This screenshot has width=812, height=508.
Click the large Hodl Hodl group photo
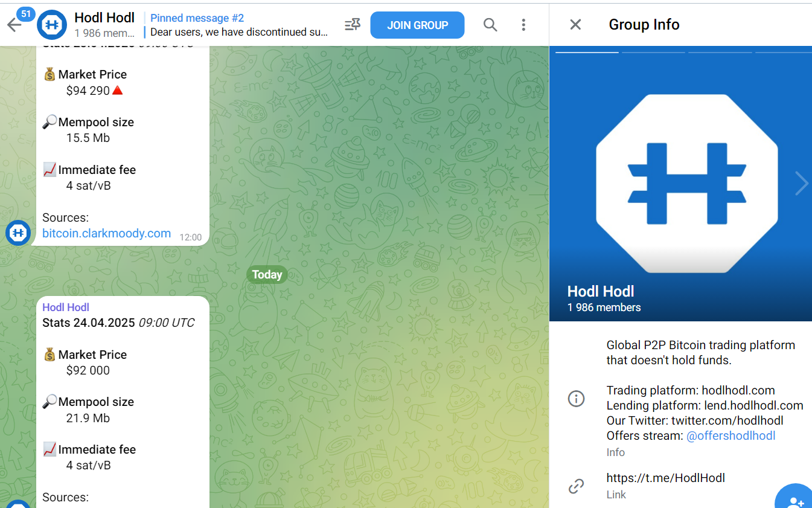680,183
